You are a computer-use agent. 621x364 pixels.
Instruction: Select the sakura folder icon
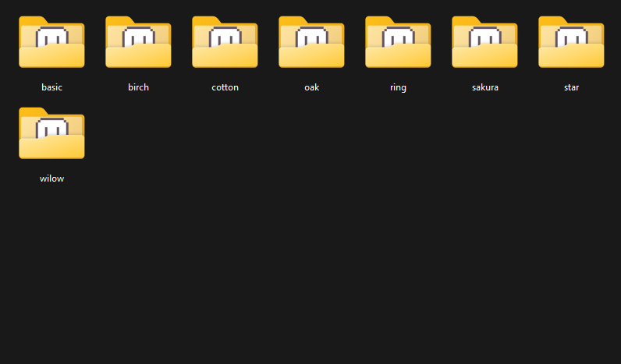(x=484, y=42)
